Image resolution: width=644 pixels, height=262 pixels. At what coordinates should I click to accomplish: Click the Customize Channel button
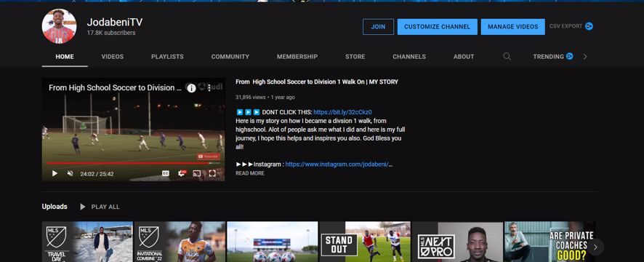point(437,27)
